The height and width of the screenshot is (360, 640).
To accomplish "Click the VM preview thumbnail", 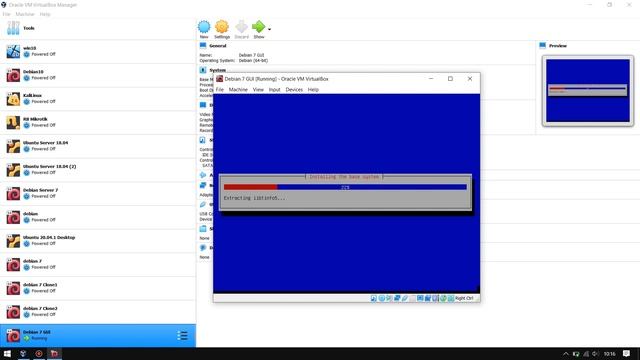I will click(588, 91).
